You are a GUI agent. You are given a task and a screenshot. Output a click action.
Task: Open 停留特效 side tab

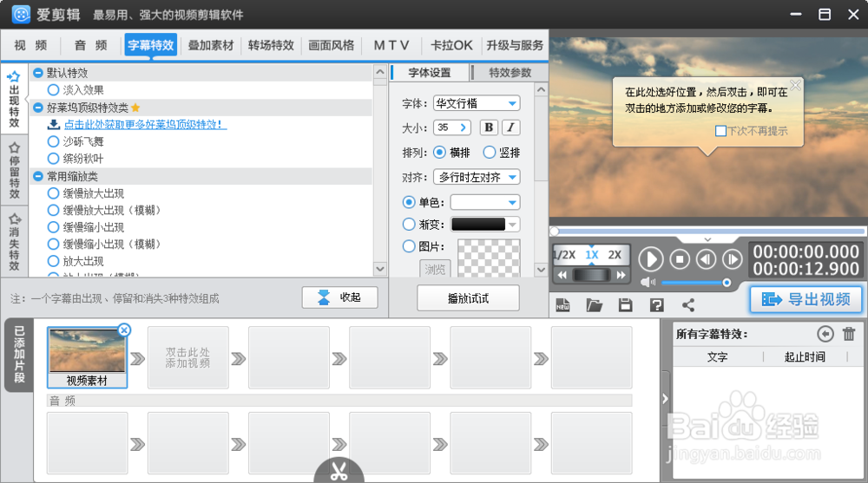coord(15,171)
